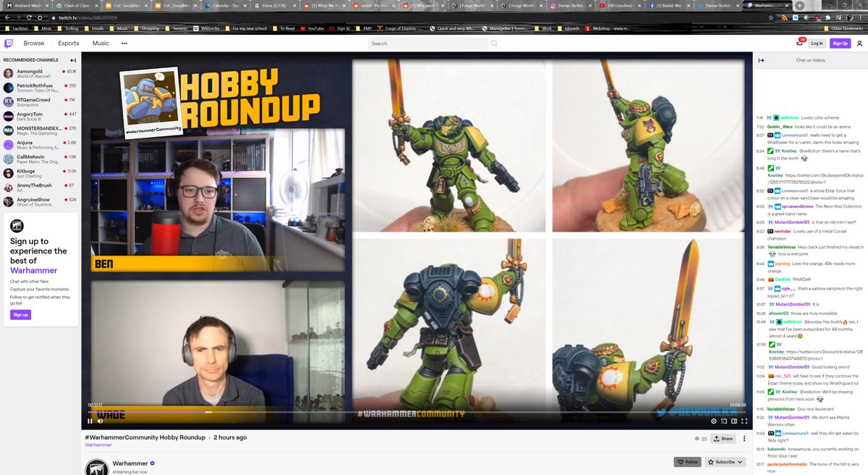Open the Prime loot crown notification icon
The width and height of the screenshot is (868, 475).
pos(799,43)
